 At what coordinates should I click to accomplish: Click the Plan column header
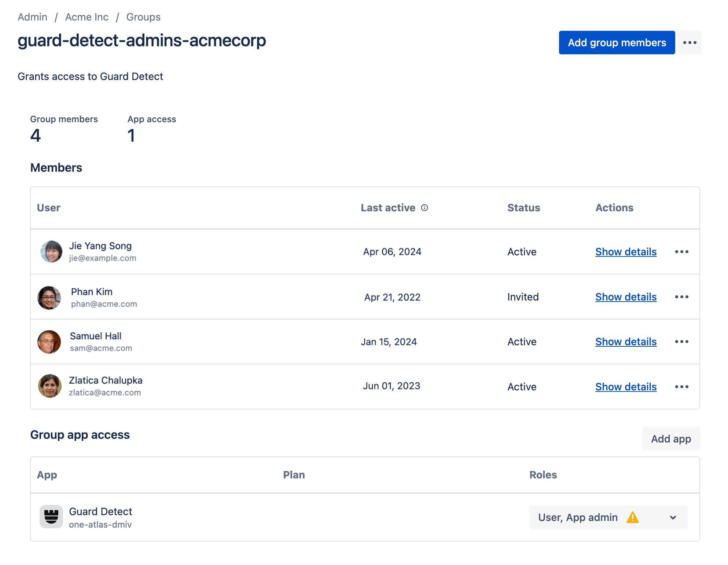click(294, 475)
